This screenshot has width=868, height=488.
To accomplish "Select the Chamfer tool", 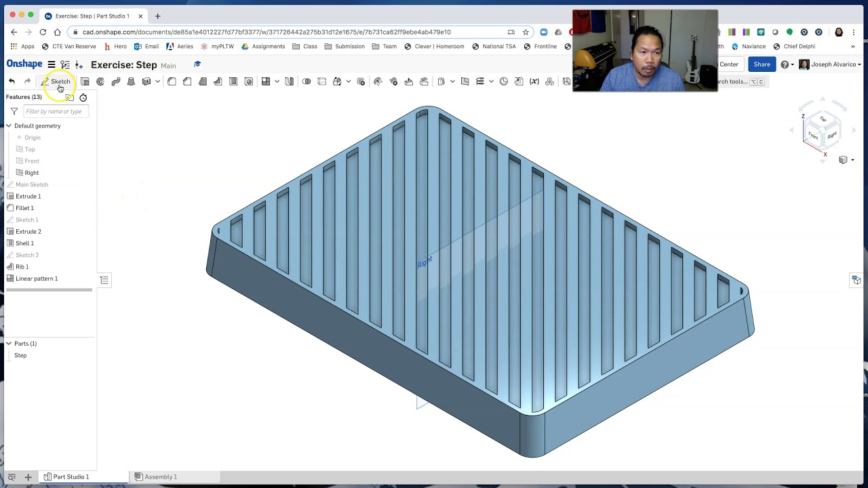I will coord(187,81).
